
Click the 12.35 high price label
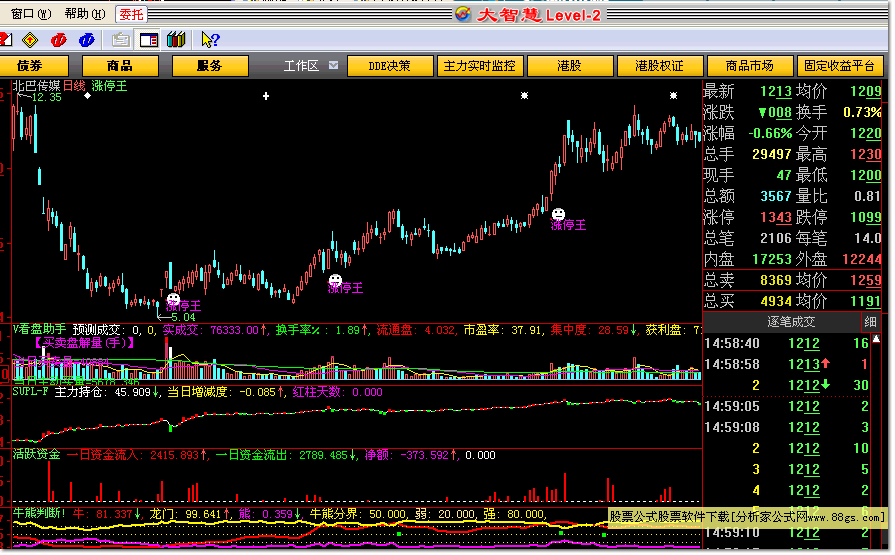point(46,97)
